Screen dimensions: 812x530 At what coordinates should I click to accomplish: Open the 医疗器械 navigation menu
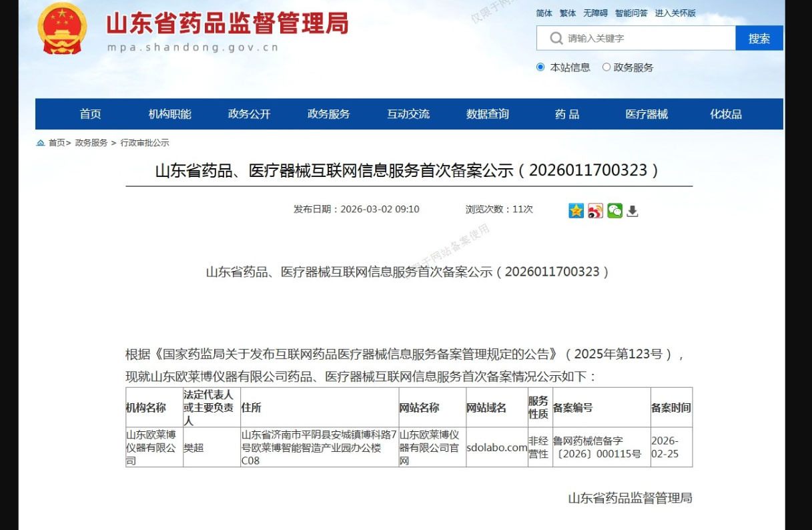tap(646, 114)
